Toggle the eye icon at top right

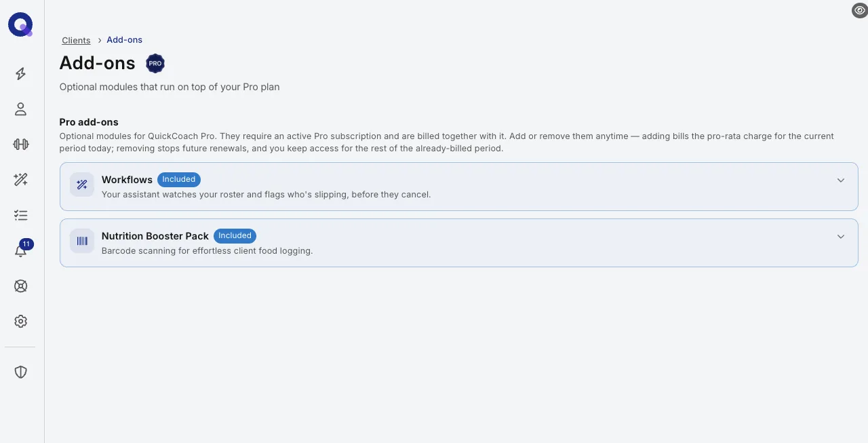859,10
